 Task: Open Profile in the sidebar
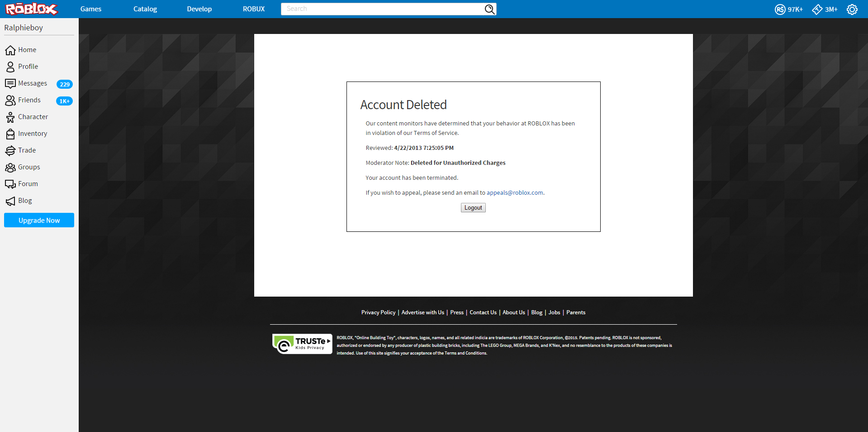(28, 67)
